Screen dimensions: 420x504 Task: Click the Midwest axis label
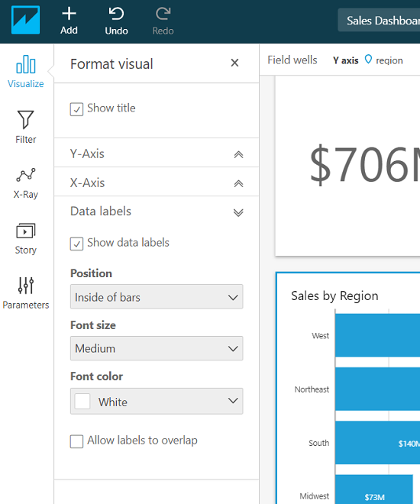click(x=315, y=496)
